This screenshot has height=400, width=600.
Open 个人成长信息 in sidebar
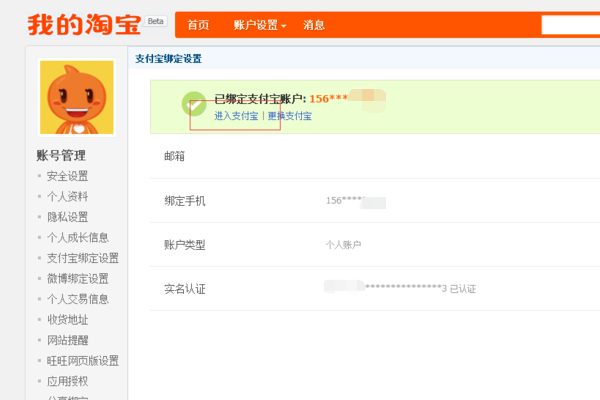click(x=78, y=238)
